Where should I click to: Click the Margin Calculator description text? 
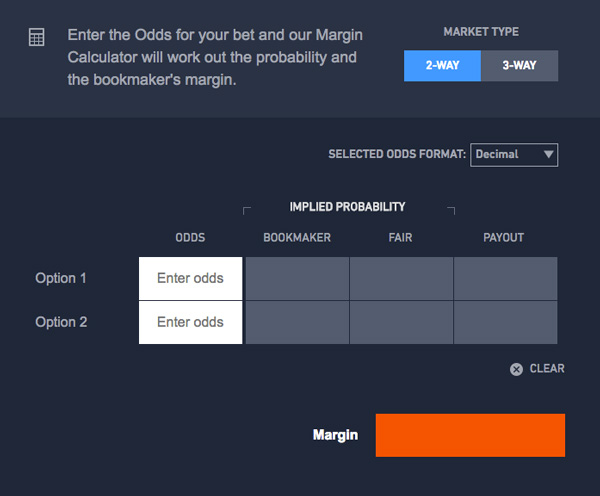coord(215,57)
